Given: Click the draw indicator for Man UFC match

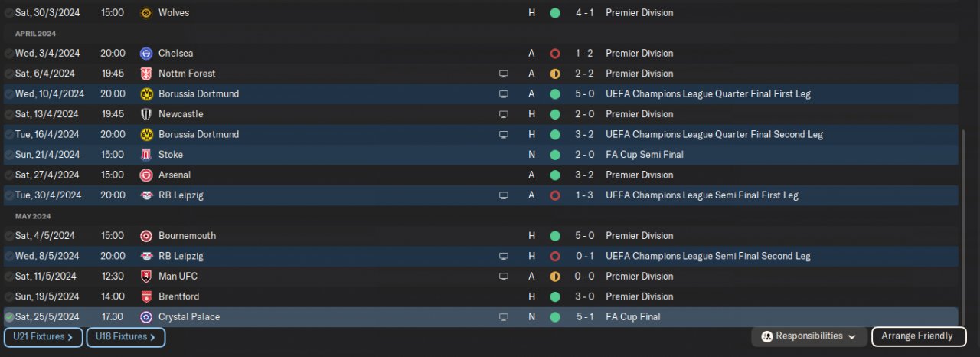Looking at the screenshot, I should (555, 277).
